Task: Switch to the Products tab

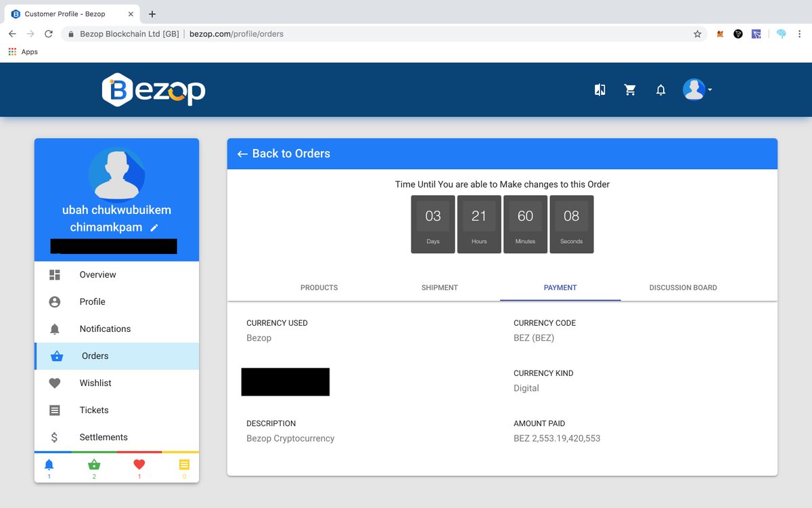Action: [319, 287]
